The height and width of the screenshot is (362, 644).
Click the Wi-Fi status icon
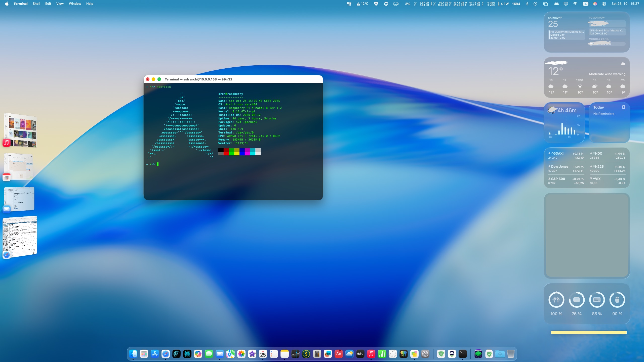coord(575,4)
